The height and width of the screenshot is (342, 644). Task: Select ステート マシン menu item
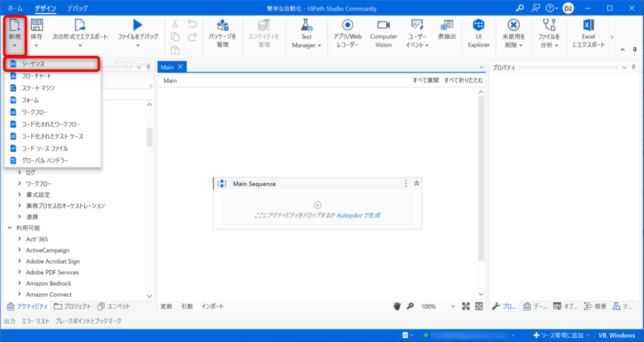pyautogui.click(x=53, y=88)
